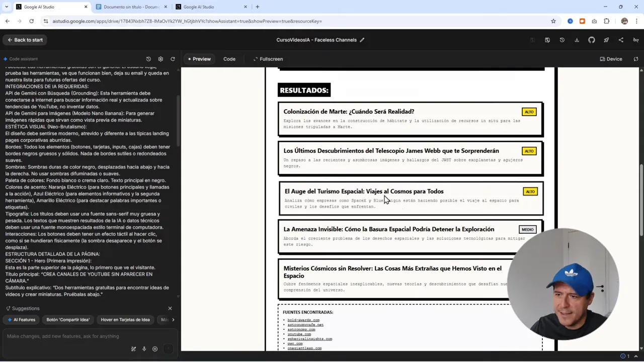The image size is (644, 362).
Task: Toggle Fullscreen preview mode
Action: pyautogui.click(x=268, y=59)
